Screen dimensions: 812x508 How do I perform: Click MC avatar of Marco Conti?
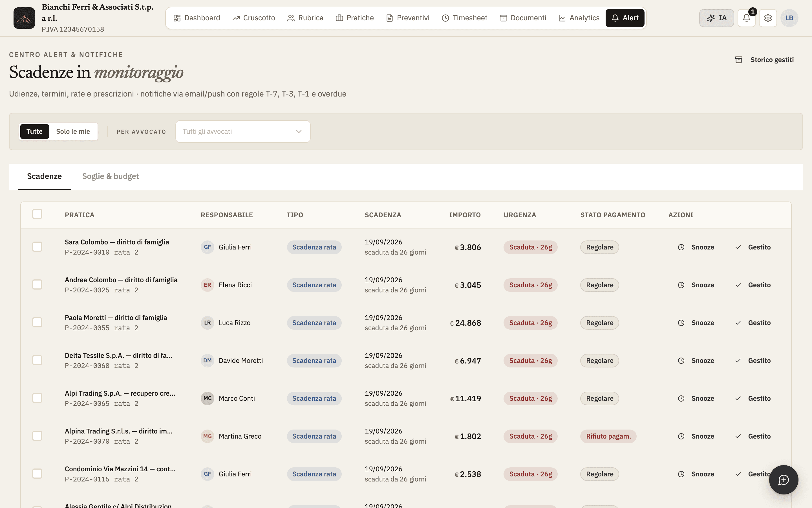coord(207,398)
